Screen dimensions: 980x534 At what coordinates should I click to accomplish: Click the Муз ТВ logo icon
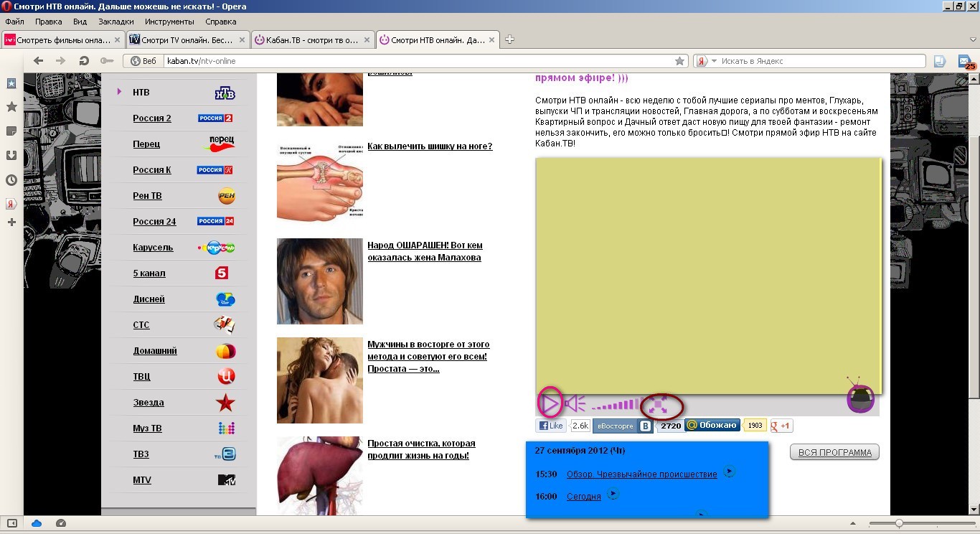227,428
